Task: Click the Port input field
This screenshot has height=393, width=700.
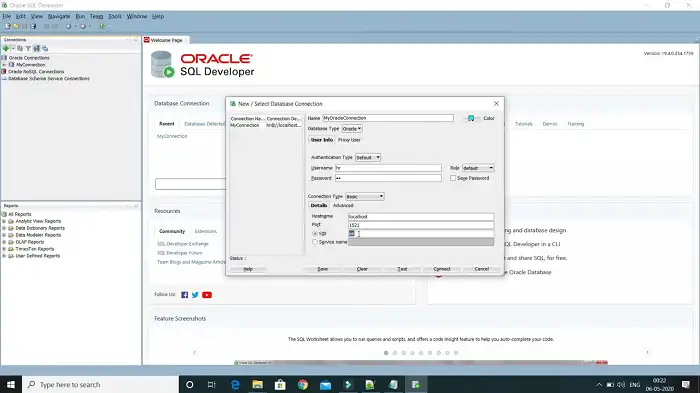Action: (421, 225)
